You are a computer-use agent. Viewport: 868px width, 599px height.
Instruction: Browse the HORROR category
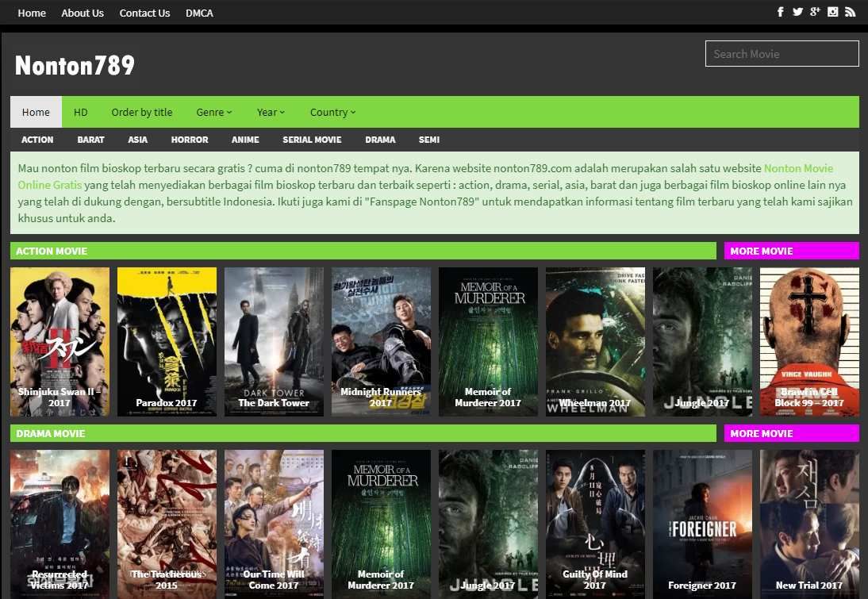coord(190,140)
